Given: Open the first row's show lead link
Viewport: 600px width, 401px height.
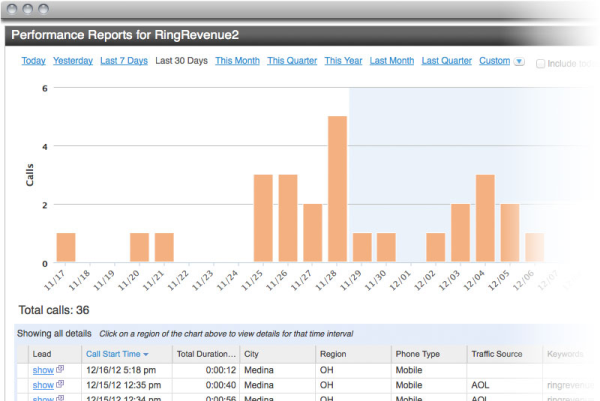Looking at the screenshot, I should [x=42, y=370].
